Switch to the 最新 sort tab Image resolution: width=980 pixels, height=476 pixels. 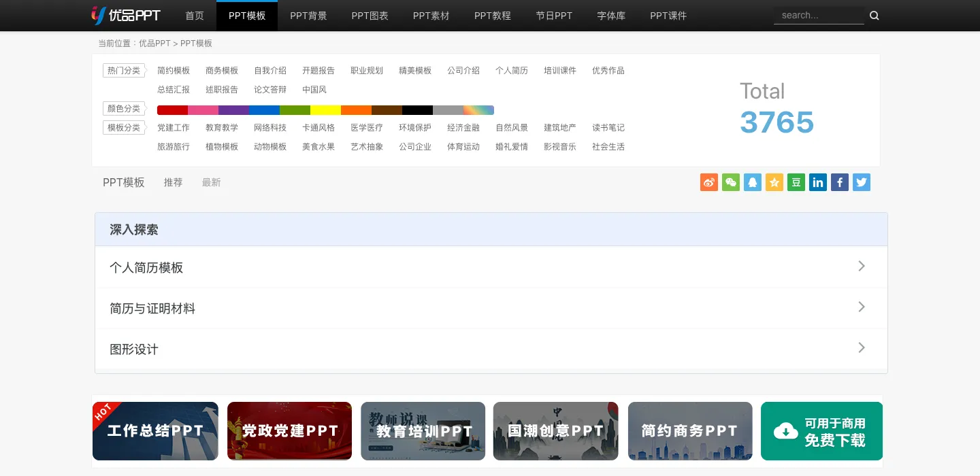tap(211, 182)
